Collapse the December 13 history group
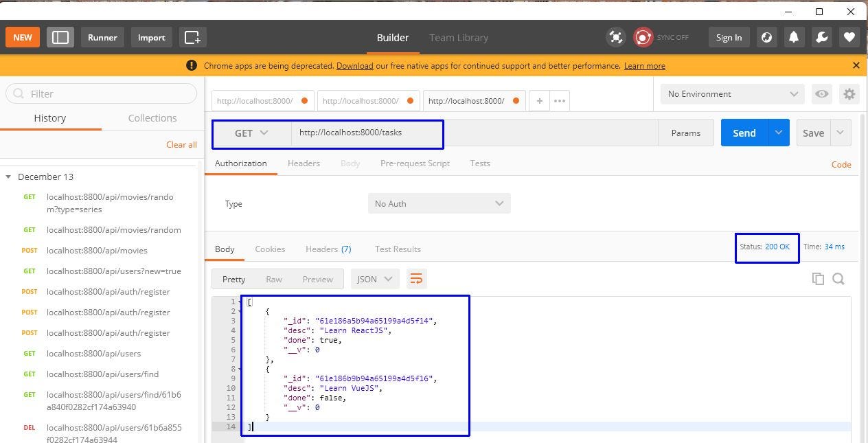 point(8,177)
